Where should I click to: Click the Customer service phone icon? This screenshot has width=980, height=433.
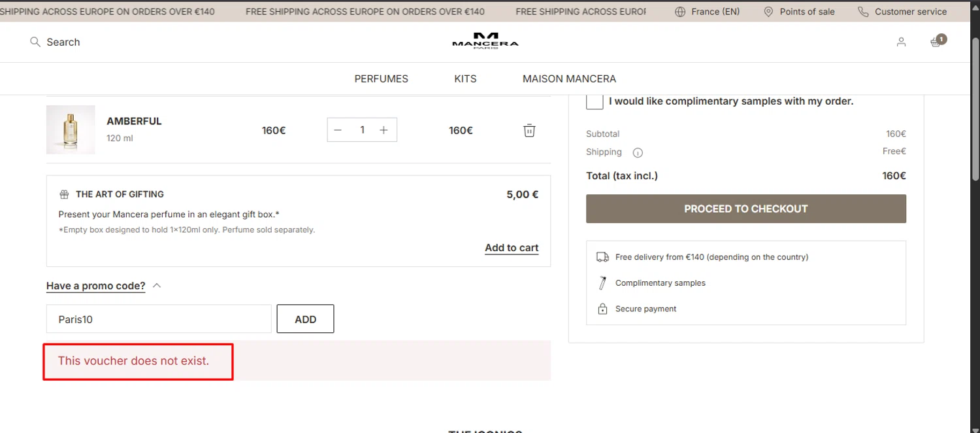click(x=863, y=12)
